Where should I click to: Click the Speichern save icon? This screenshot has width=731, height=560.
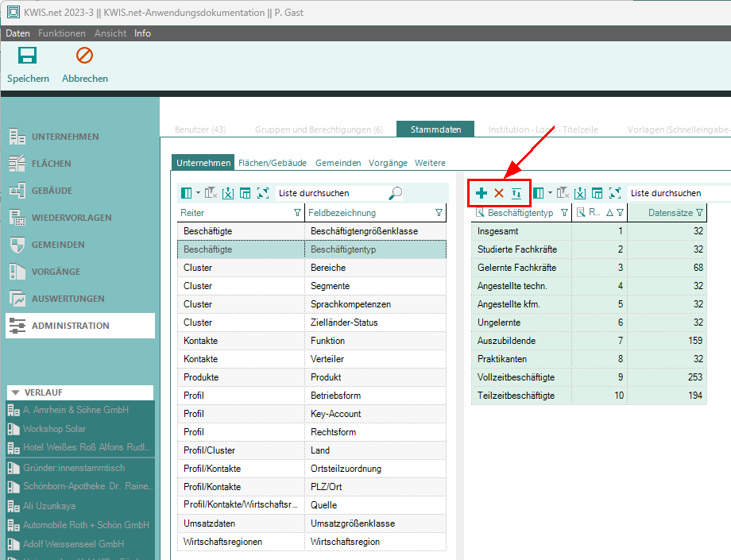coord(27,56)
